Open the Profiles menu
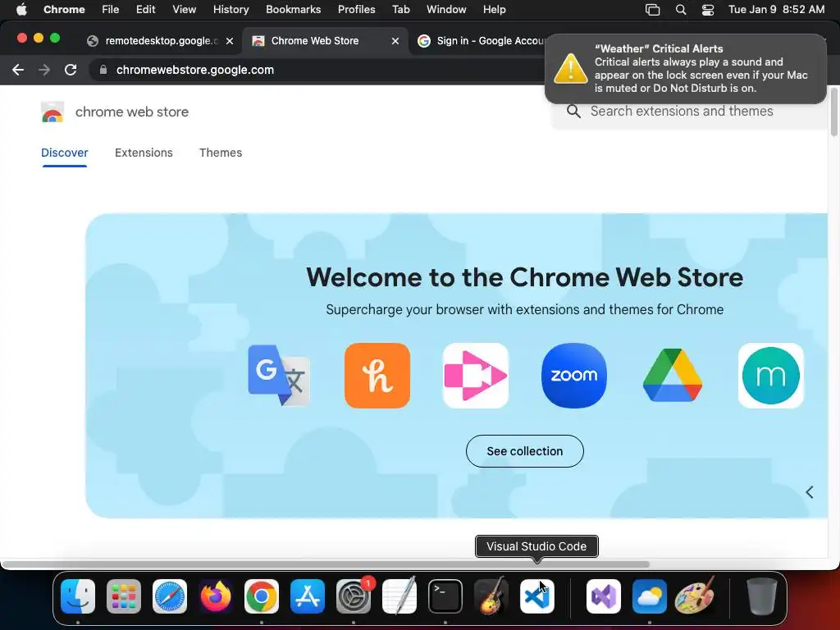This screenshot has width=840, height=630. [356, 10]
